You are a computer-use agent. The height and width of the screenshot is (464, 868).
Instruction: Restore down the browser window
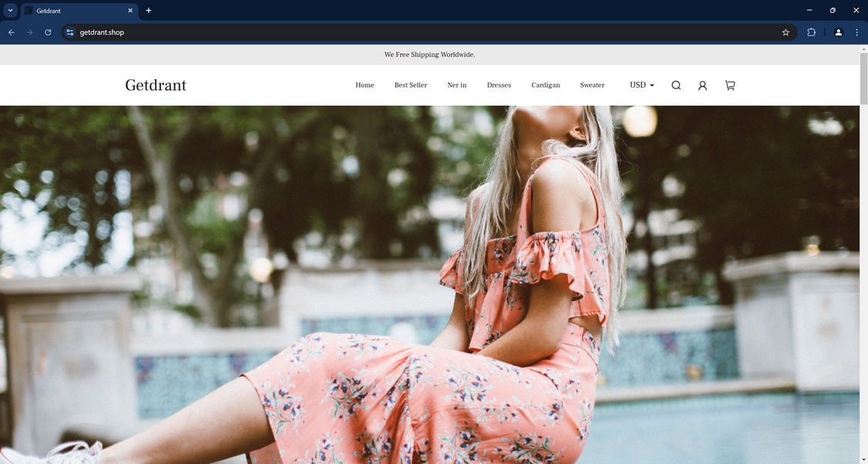pos(833,11)
